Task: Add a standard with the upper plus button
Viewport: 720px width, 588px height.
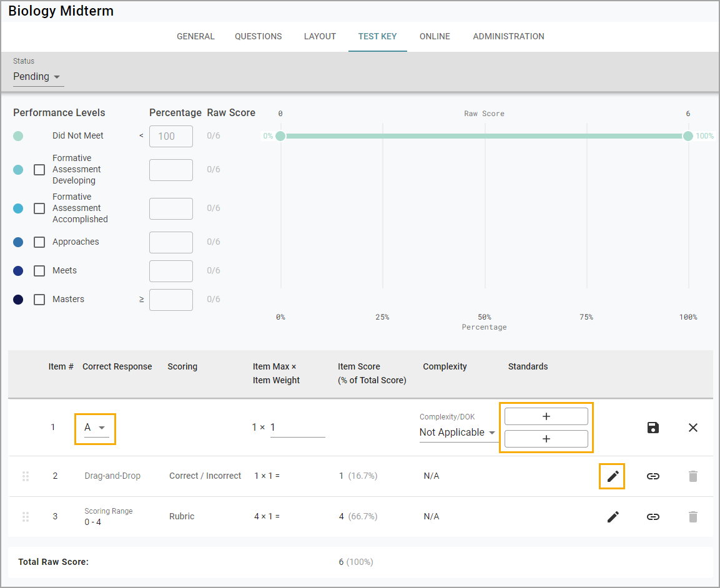Action: 546,416
